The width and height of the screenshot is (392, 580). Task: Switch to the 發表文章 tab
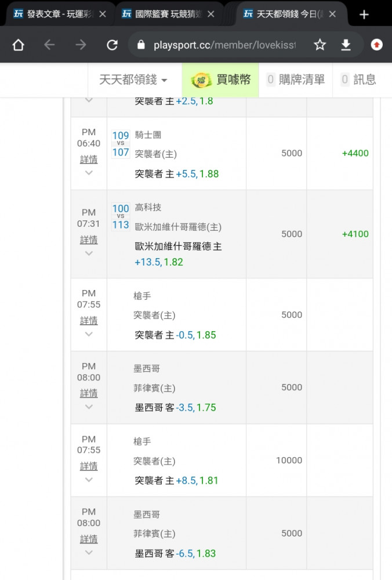(58, 14)
